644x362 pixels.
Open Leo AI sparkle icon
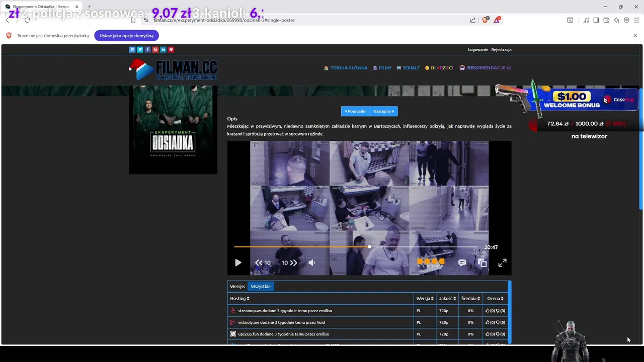pos(616,20)
